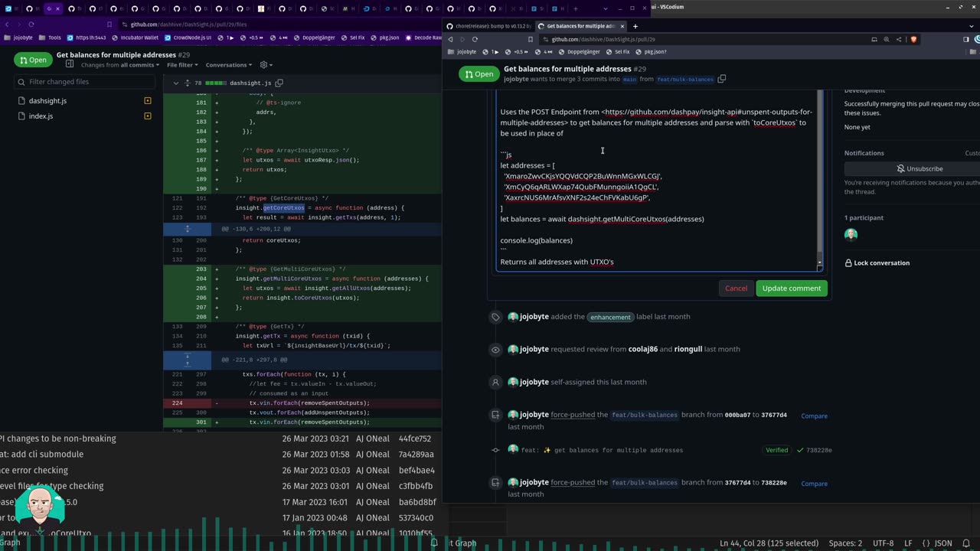Viewport: 980px width, 551px height.
Task: Copy feat/bulk-balances branch name icon
Action: point(721,79)
